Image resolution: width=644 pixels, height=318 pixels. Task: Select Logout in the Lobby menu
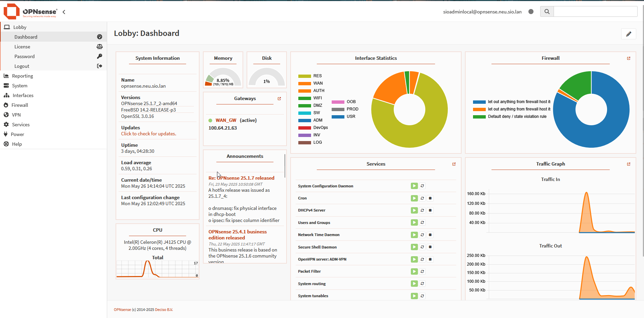coord(22,66)
